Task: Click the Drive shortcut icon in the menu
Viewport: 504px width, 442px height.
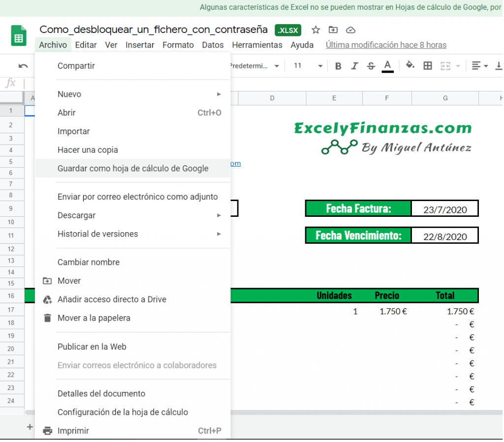Action: coord(47,299)
